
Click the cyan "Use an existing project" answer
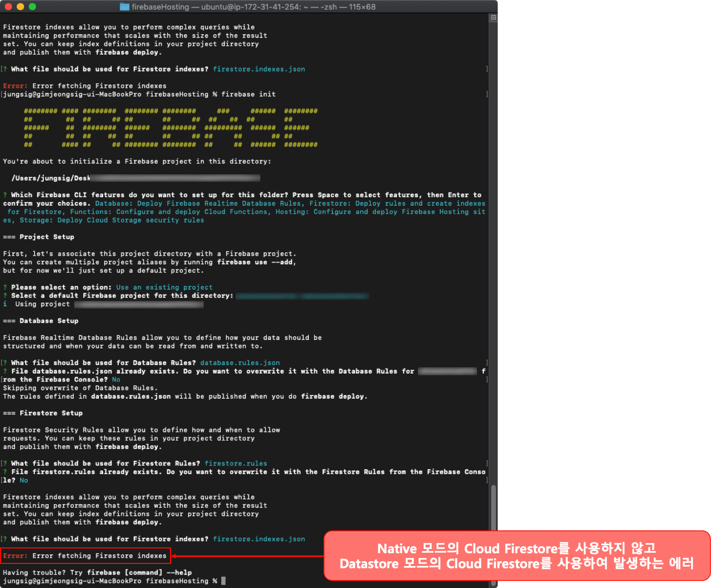click(x=164, y=287)
